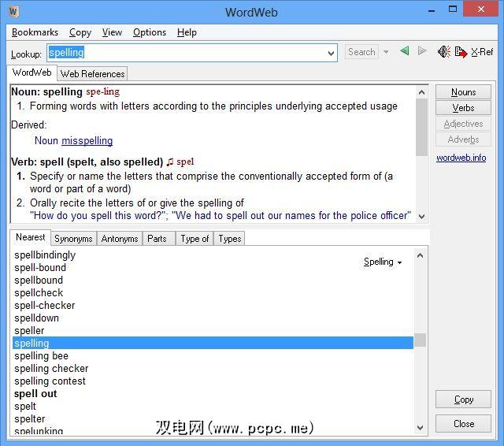Screen dimensions: 504x446
Task: Click the Search button
Action: (361, 52)
